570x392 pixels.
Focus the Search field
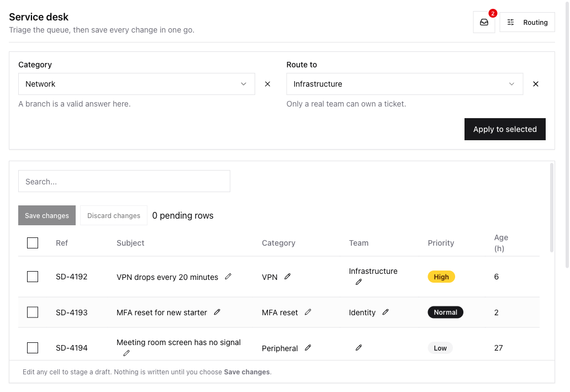point(124,181)
